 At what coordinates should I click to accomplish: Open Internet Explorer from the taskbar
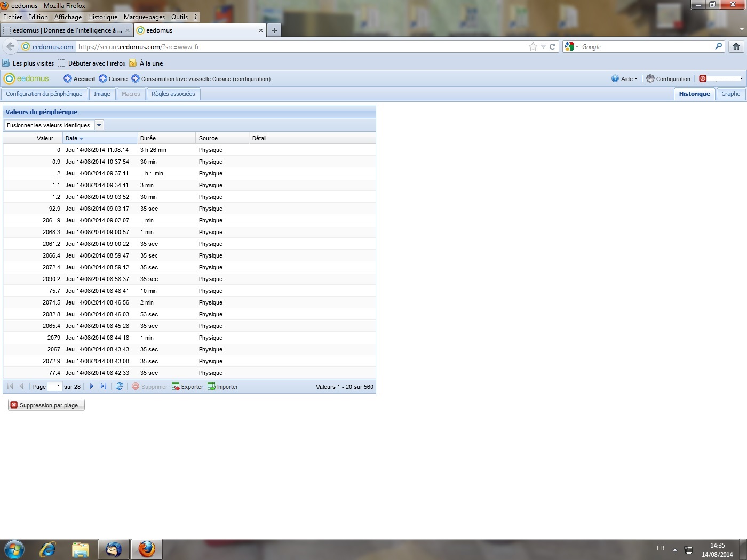click(47, 549)
